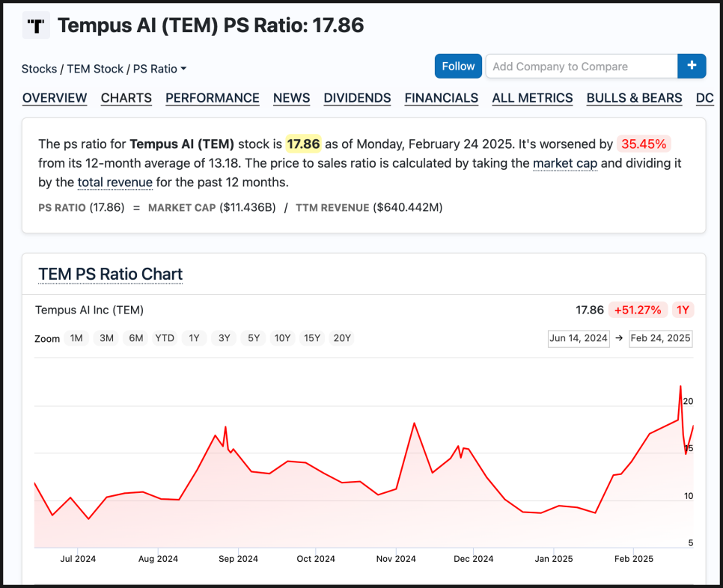The width and height of the screenshot is (723, 588).
Task: Switch to the PERFORMANCE tab
Action: [x=212, y=98]
